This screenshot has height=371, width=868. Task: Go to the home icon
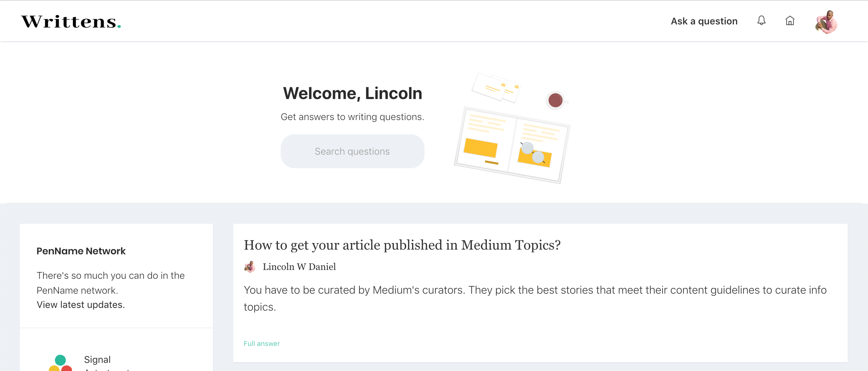click(790, 21)
